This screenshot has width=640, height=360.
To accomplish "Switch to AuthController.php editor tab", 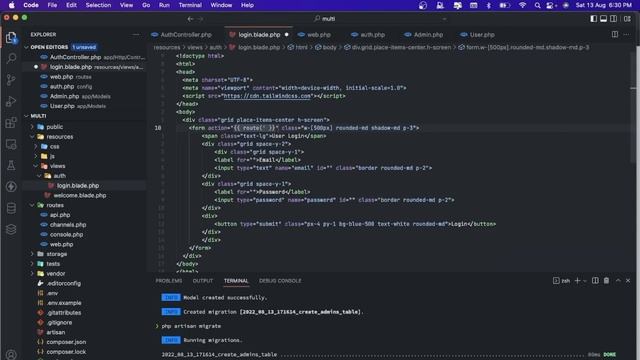I will (186, 35).
